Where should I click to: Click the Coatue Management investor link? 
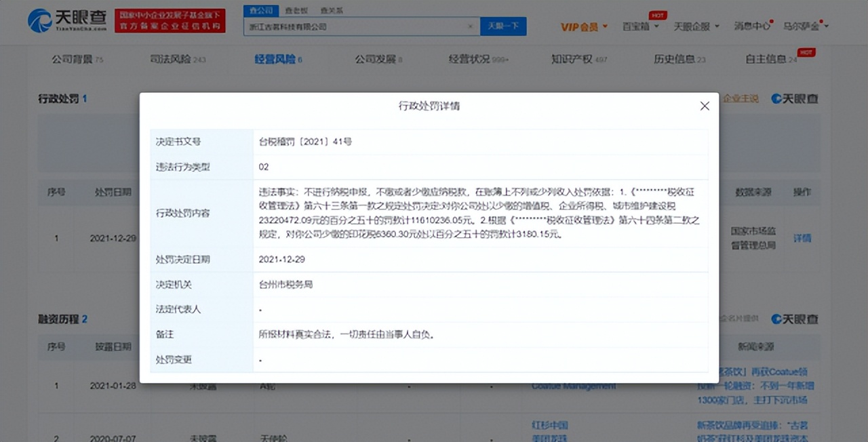point(574,386)
